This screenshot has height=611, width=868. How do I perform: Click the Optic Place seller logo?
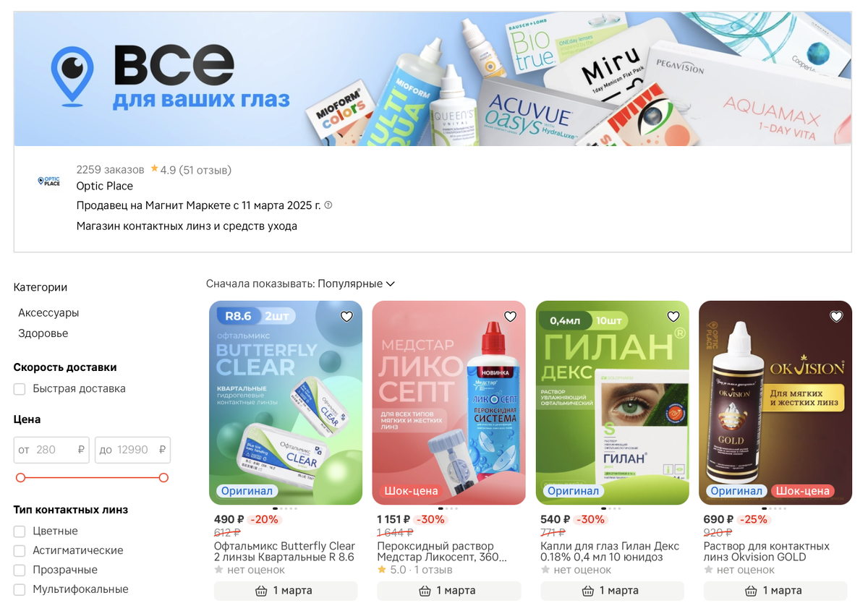[x=49, y=181]
